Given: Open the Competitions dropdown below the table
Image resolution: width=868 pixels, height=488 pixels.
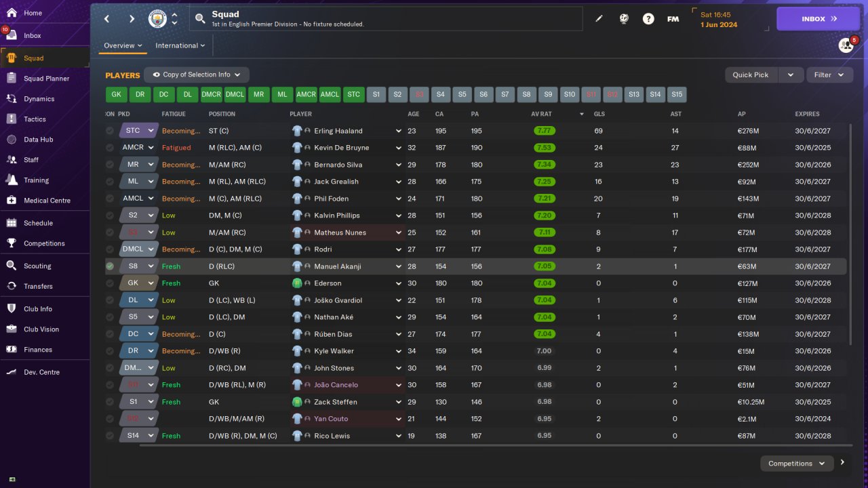Looking at the screenshot, I should pyautogui.click(x=797, y=464).
